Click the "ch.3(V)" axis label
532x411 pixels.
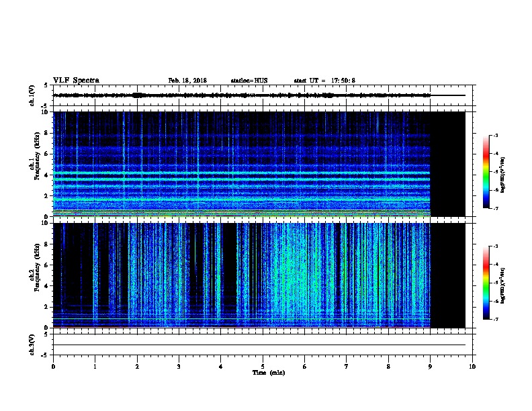(x=32, y=345)
